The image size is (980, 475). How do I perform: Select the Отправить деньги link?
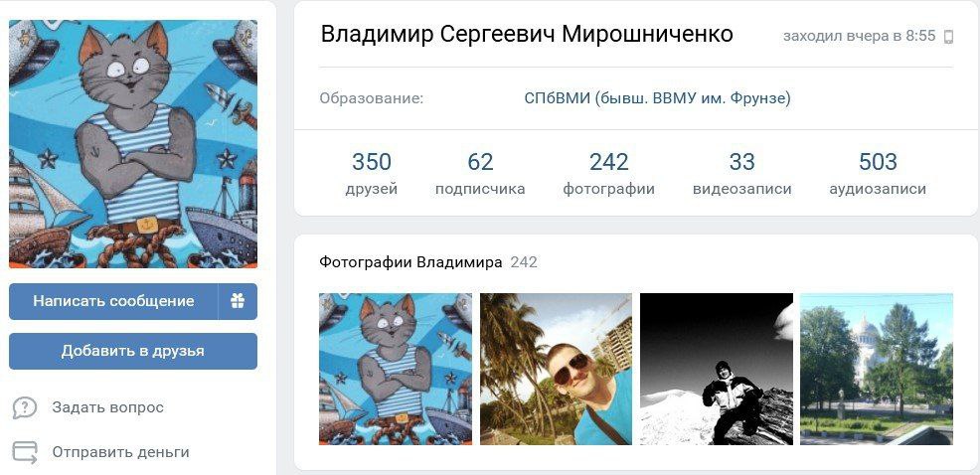tap(120, 451)
